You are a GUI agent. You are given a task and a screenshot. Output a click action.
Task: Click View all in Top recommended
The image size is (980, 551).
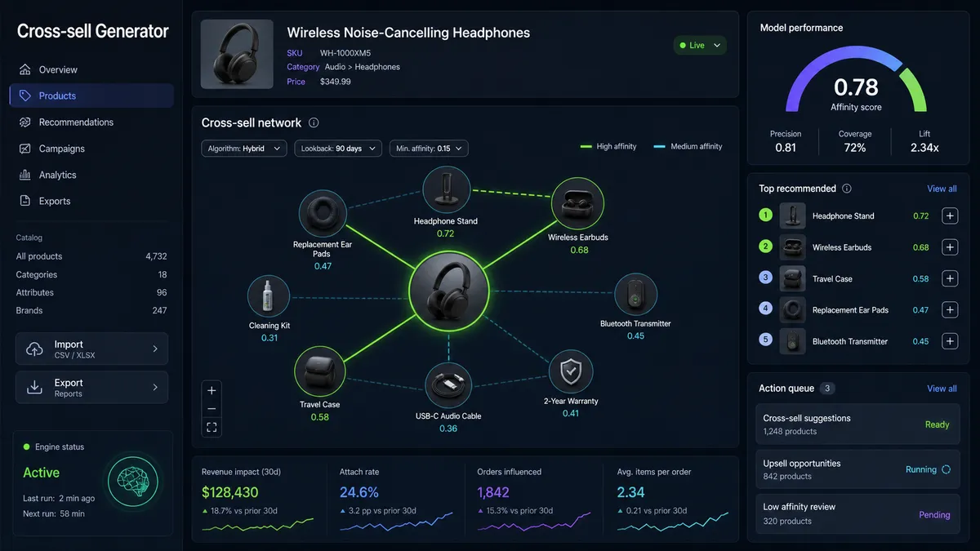pos(942,189)
